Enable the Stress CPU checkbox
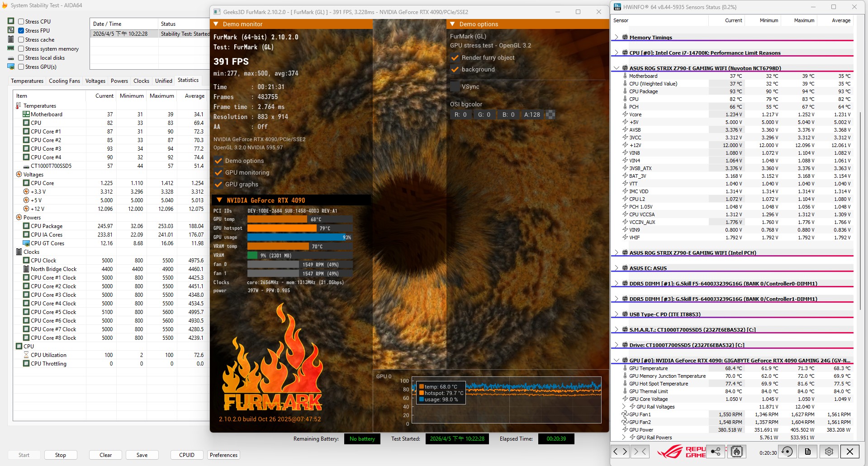 click(21, 21)
